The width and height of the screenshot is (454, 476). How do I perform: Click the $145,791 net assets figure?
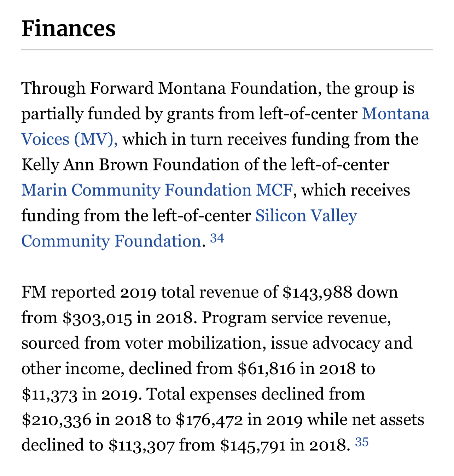(253, 445)
